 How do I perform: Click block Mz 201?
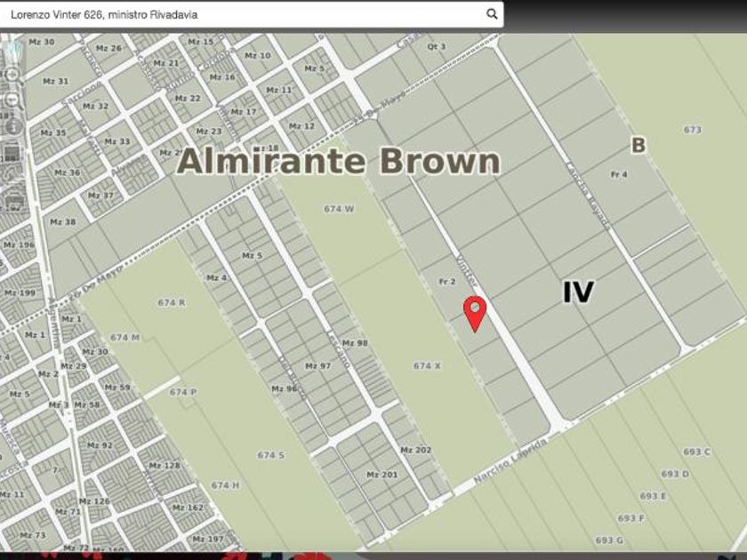pos(382,475)
